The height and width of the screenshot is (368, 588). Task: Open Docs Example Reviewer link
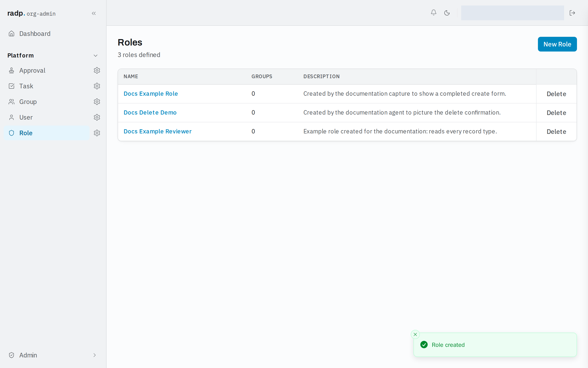tap(157, 131)
